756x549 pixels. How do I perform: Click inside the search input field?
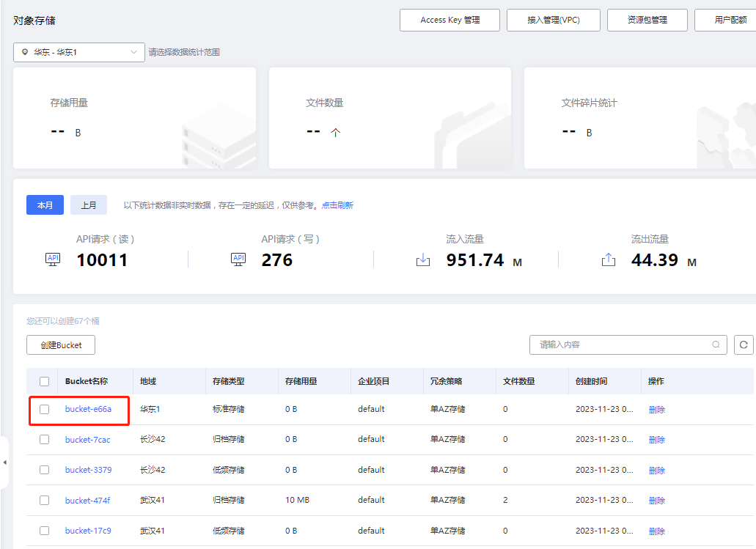623,344
